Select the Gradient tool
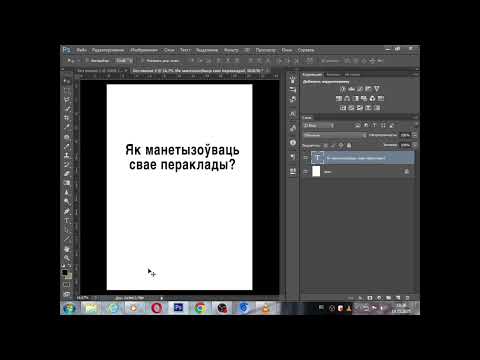Screen dimensions: 480x360 click(67, 183)
